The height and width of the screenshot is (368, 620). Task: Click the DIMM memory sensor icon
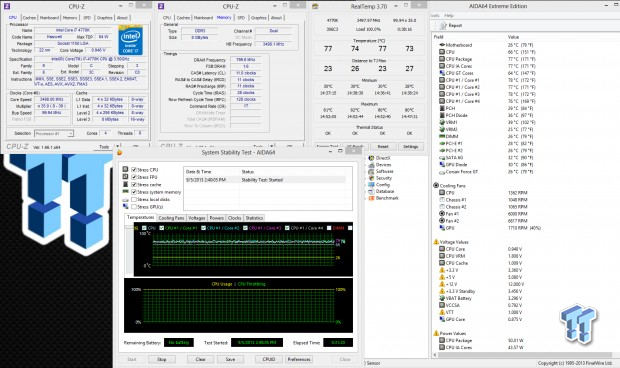pos(442,136)
